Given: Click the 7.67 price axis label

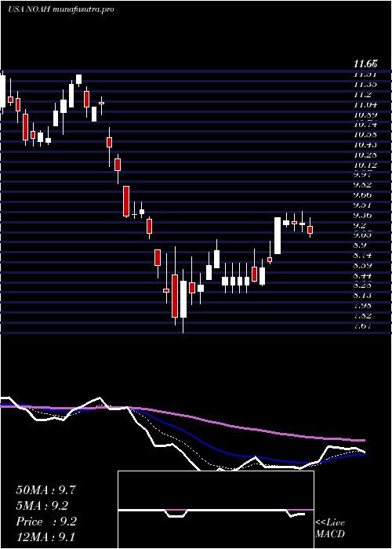Looking at the screenshot, I should 362,327.
